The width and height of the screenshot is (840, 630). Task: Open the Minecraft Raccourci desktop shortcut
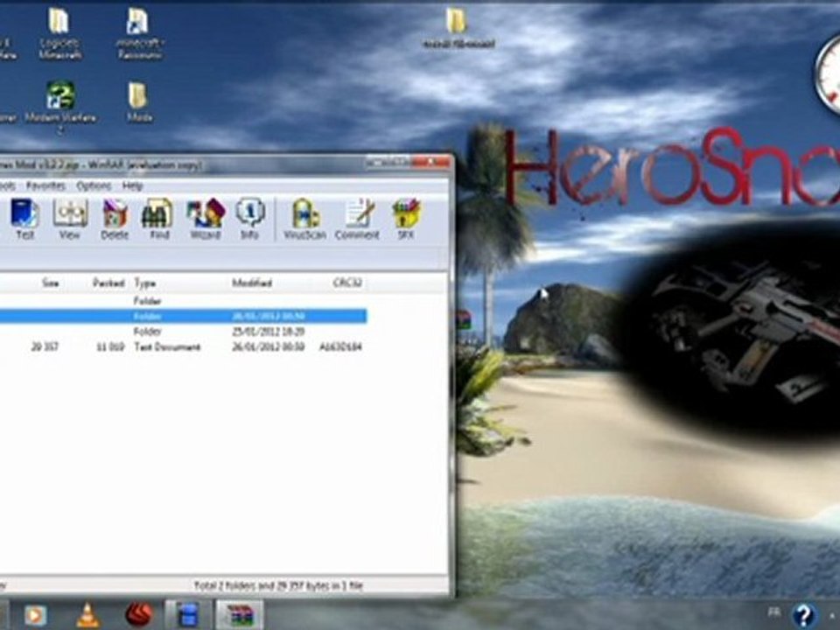click(x=139, y=33)
